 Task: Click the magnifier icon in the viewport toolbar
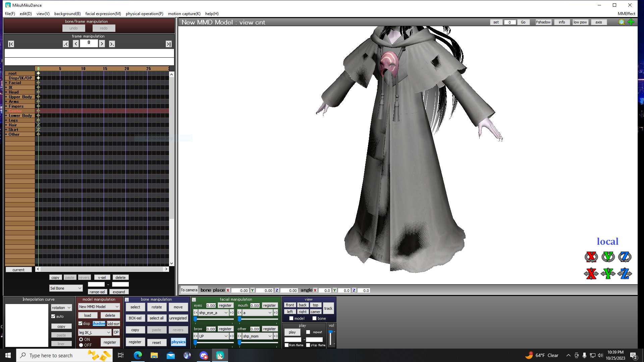621,22
